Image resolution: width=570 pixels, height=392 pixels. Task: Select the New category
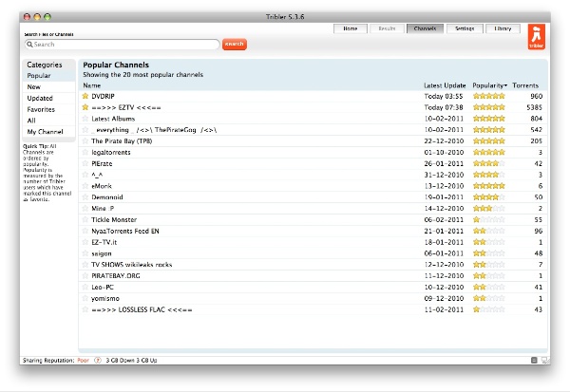tap(48, 86)
